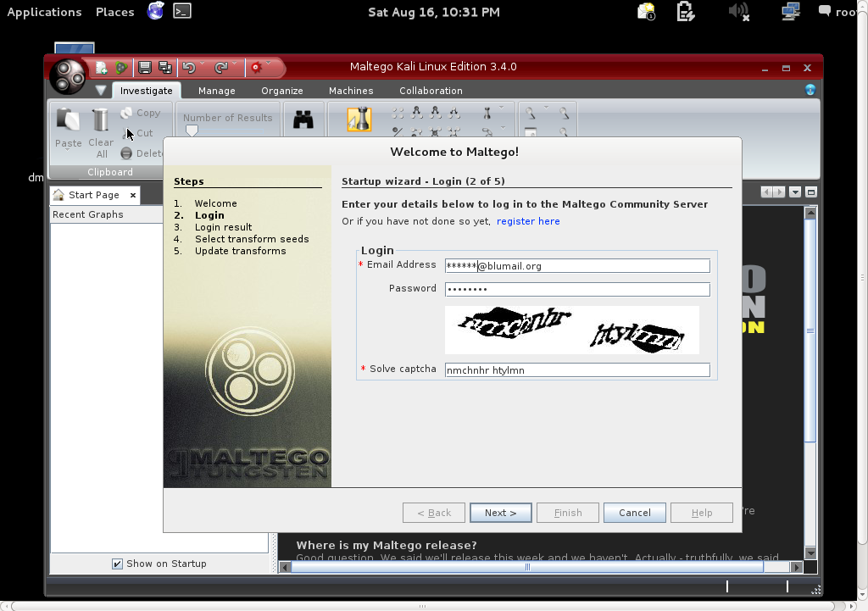
Task: Click the Solve captcha text field
Action: click(577, 369)
